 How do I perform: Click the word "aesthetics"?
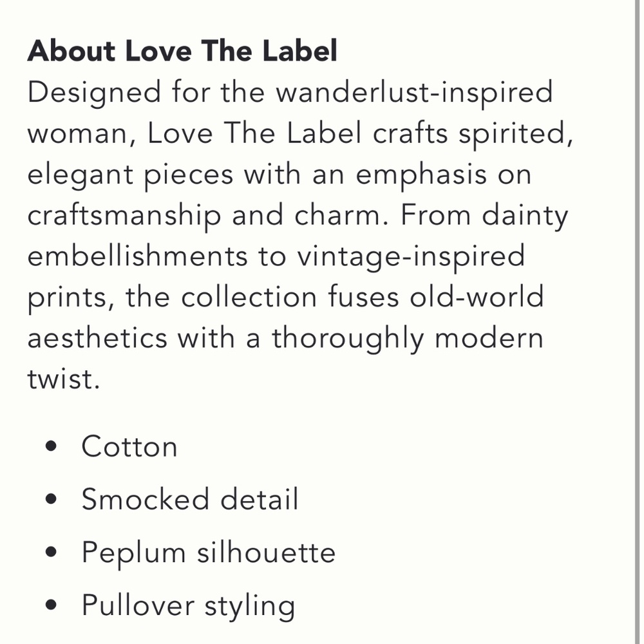[97, 338]
